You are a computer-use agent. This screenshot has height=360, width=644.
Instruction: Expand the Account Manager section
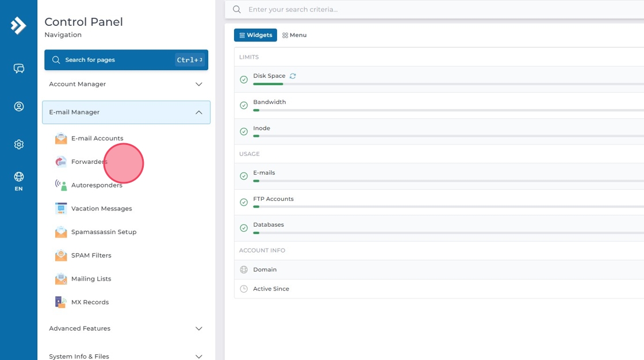[x=126, y=85]
